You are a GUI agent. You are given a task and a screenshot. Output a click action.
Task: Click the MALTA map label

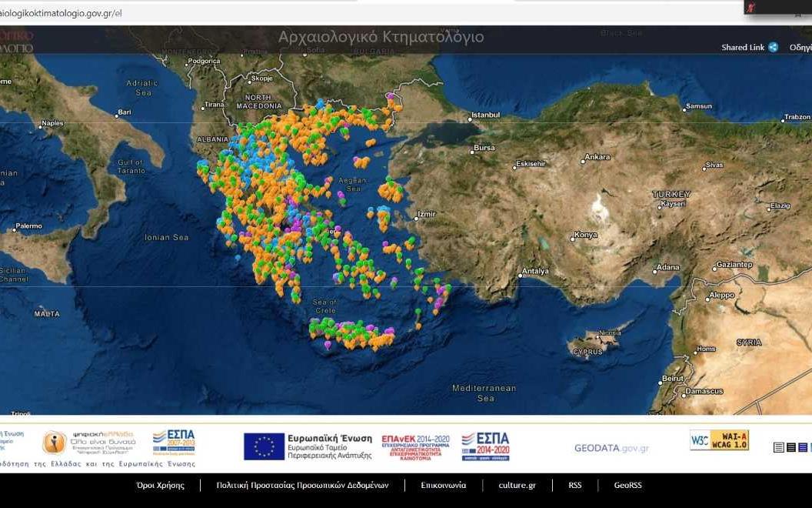click(x=47, y=314)
